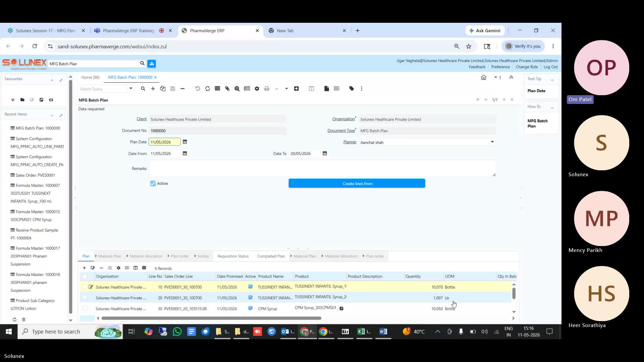
Task: Open recent item Sales Order: PVE50001
Action: (x=33, y=175)
